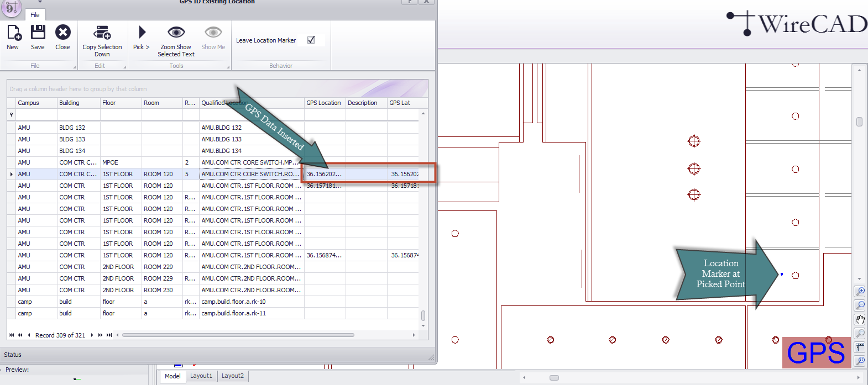The height and width of the screenshot is (385, 868).
Task: Select the camp.build.floor.a.rk-11 cell
Action: click(x=252, y=313)
